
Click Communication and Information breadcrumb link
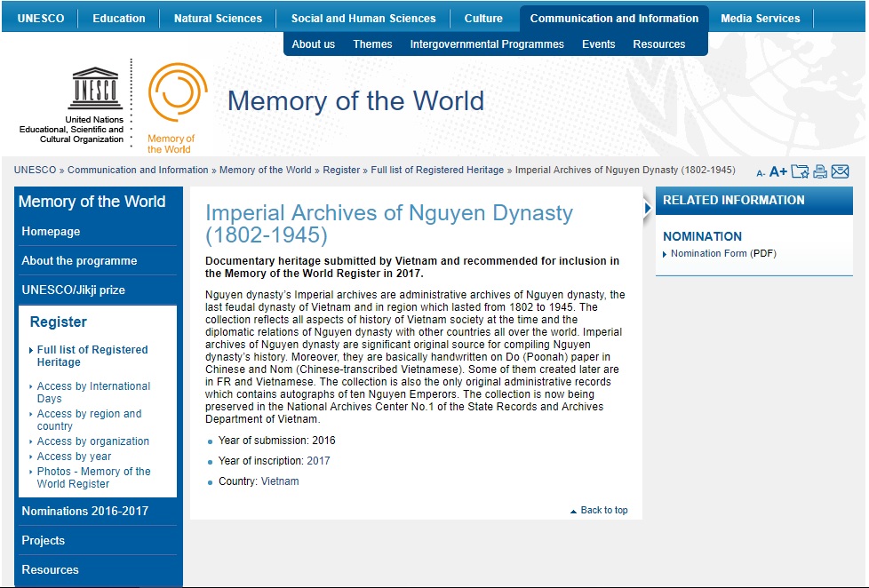[x=138, y=171]
